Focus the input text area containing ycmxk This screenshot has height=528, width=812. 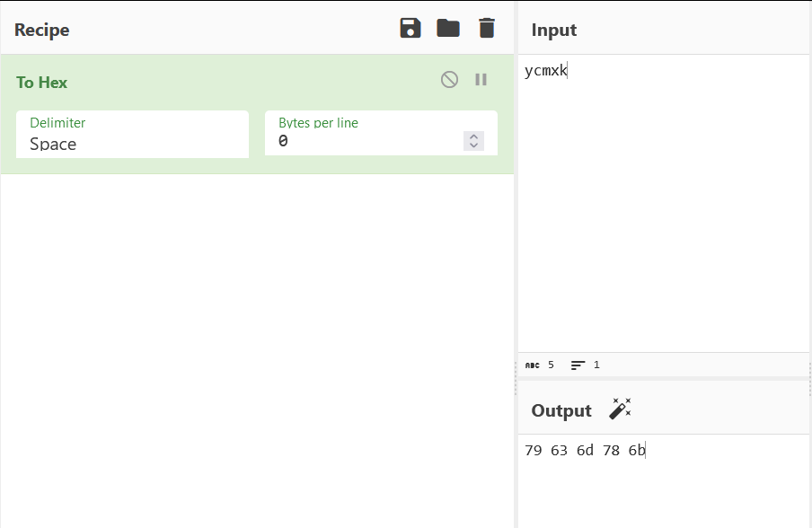point(664,203)
